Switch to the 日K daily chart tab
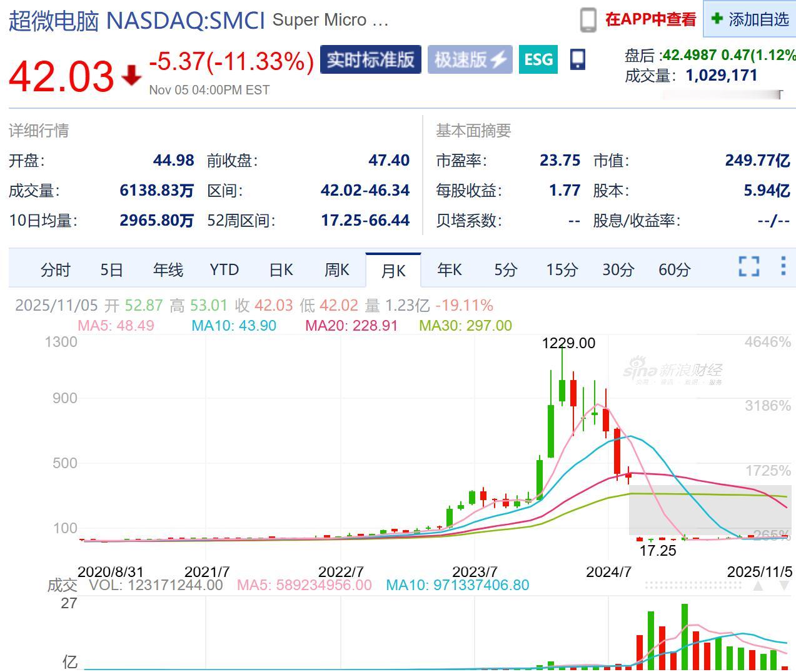 pos(280,269)
